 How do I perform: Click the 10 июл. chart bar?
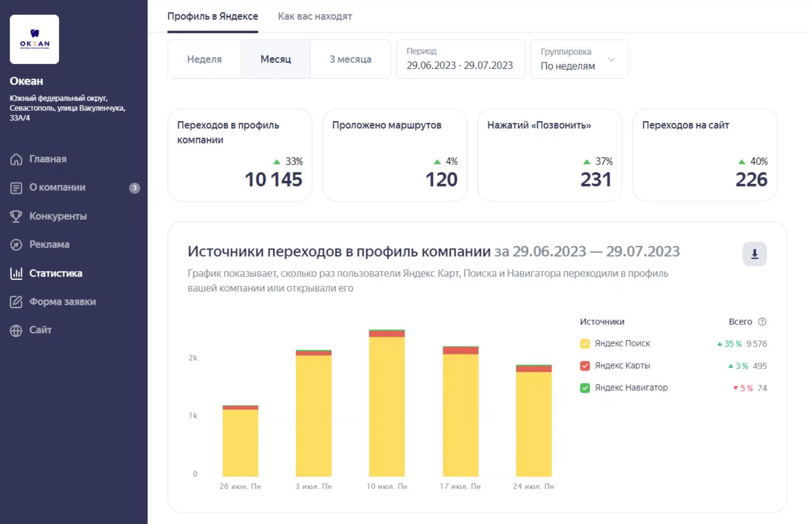coord(387,403)
